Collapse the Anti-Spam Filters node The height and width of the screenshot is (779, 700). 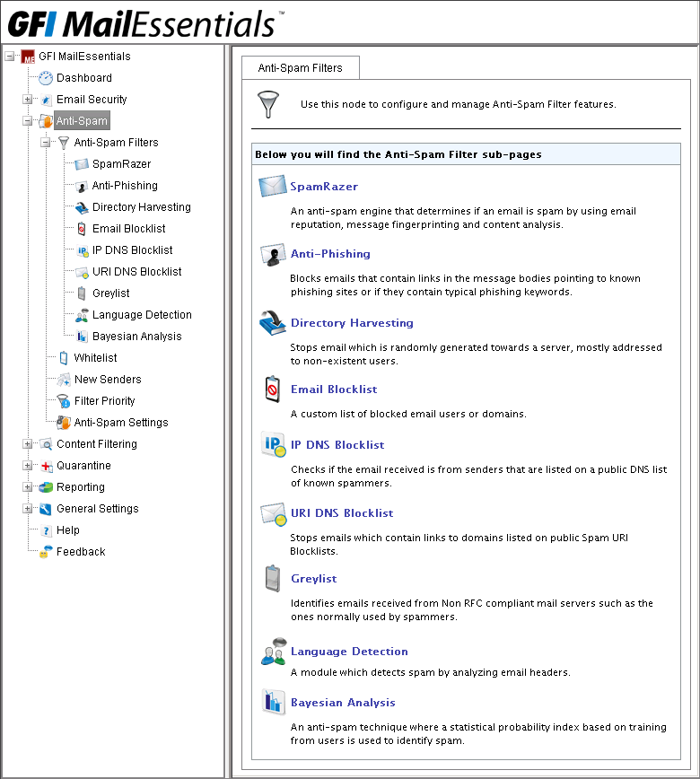coord(45,143)
